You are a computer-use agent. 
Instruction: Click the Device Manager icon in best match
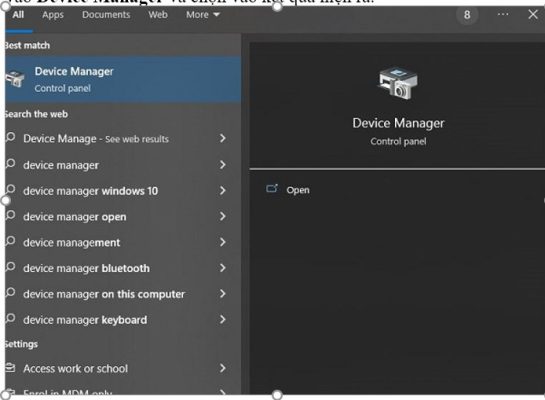(15, 79)
